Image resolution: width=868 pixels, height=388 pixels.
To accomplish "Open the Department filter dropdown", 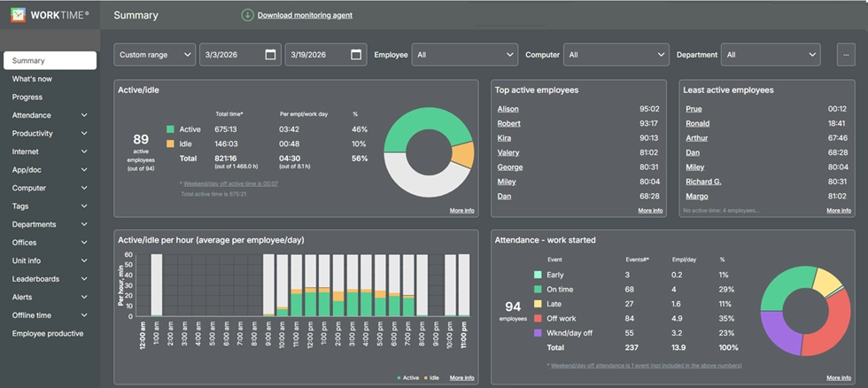I will click(771, 55).
